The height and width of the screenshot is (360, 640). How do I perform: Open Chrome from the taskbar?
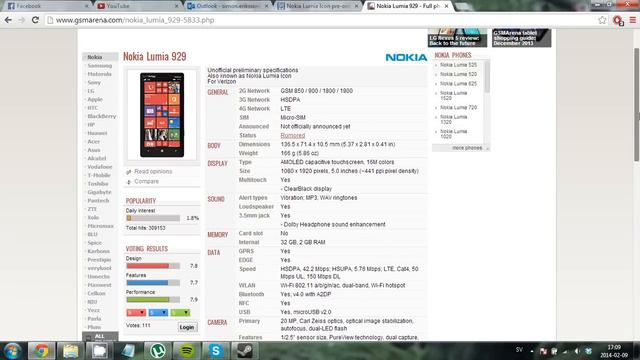(x=41, y=351)
